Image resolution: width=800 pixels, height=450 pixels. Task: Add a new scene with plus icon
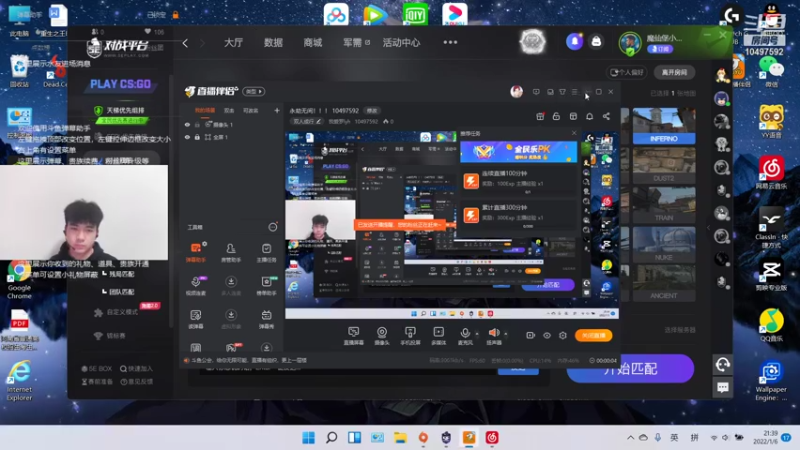277,110
